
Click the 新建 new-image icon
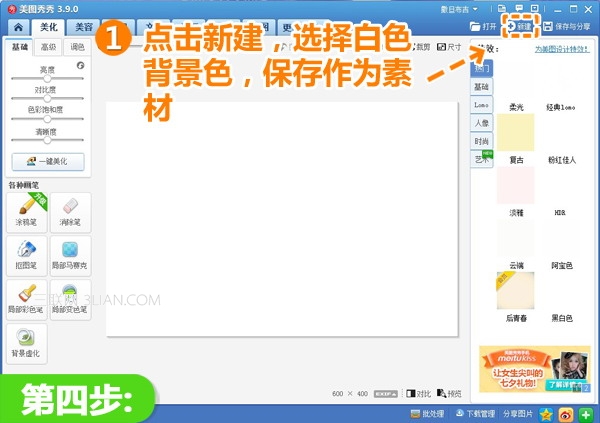click(512, 26)
